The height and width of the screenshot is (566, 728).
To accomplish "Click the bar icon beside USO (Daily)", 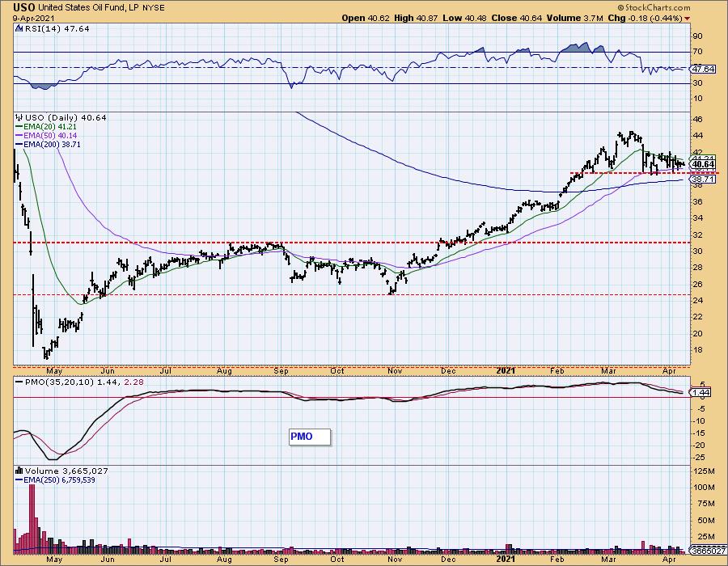I will pos(19,117).
